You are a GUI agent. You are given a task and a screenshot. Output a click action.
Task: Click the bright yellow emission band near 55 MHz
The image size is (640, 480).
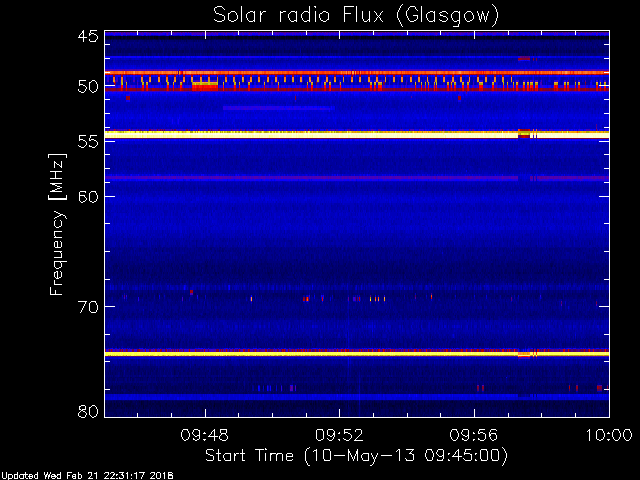[357, 134]
